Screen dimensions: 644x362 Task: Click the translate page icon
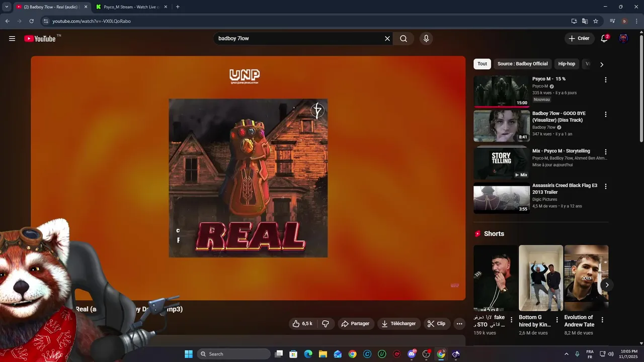click(585, 21)
